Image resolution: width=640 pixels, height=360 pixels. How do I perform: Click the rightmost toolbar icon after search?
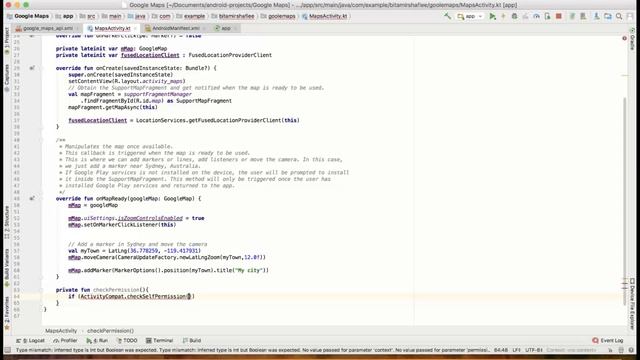(630, 16)
